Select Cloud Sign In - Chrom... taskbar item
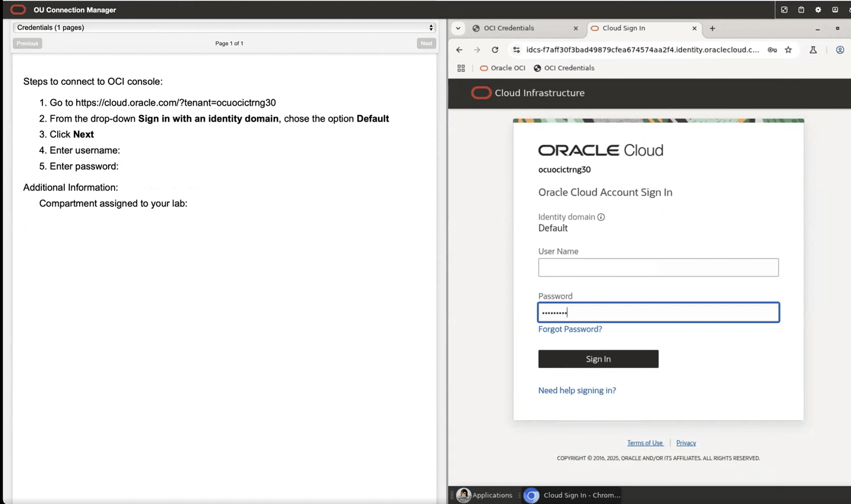Screen dimensions: 851x504 (573, 495)
